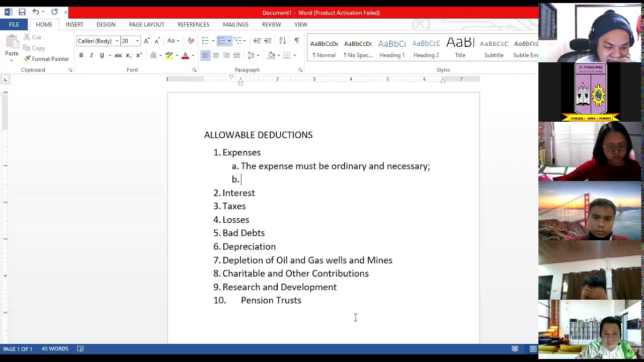Image resolution: width=644 pixels, height=362 pixels.
Task: Open Change Case Aa dropdown
Action: tap(173, 41)
